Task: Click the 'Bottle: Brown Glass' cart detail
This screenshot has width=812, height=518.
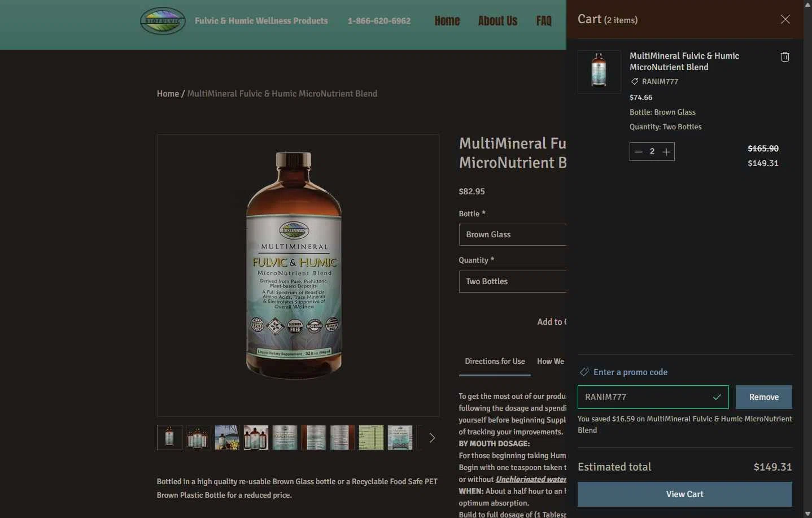Action: (x=662, y=112)
